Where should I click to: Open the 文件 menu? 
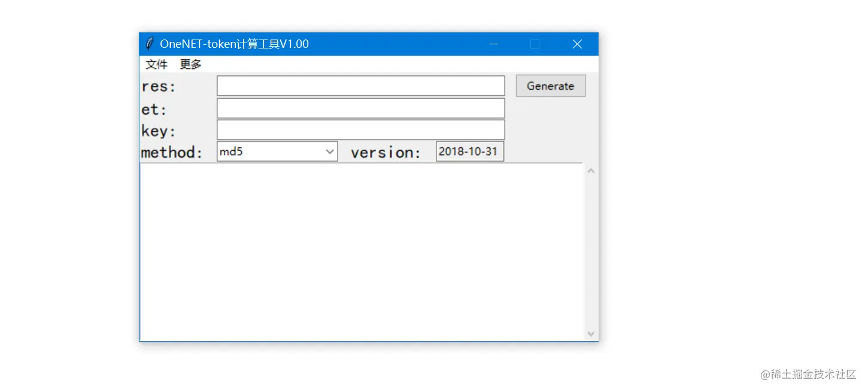pyautogui.click(x=156, y=65)
